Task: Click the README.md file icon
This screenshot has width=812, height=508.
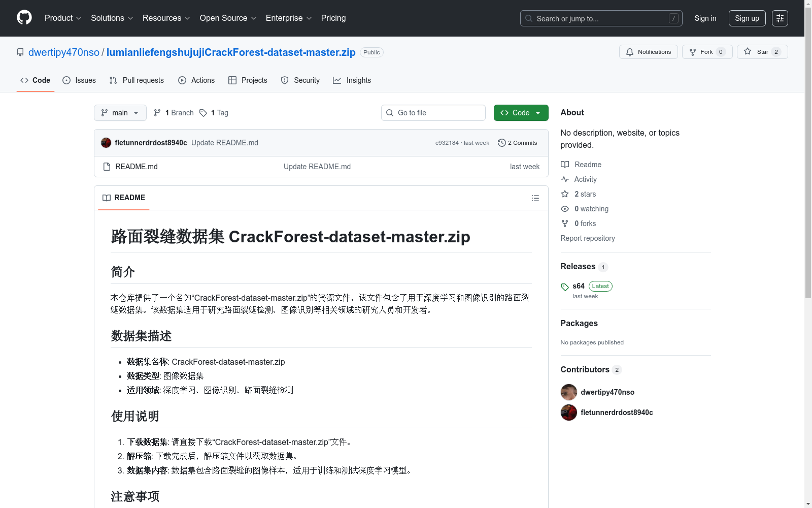Action: 107,167
